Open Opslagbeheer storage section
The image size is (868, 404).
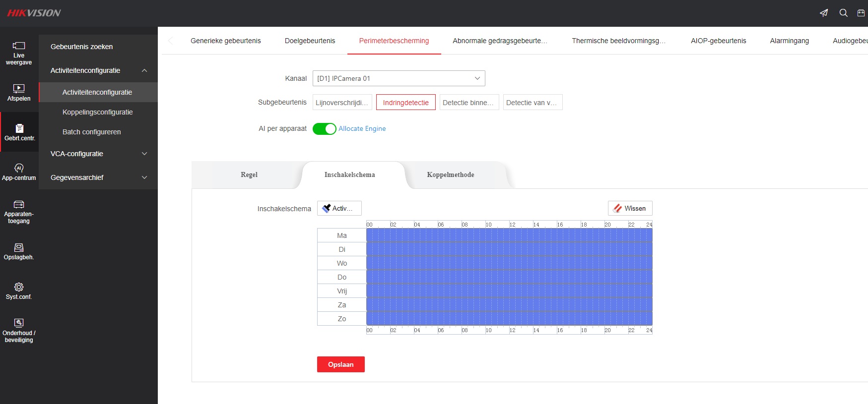19,251
